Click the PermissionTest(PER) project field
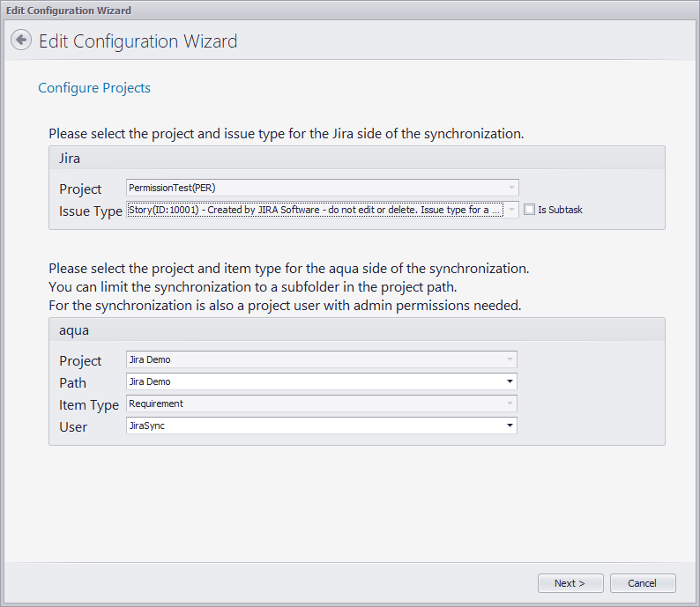700x607 pixels. [x=313, y=188]
